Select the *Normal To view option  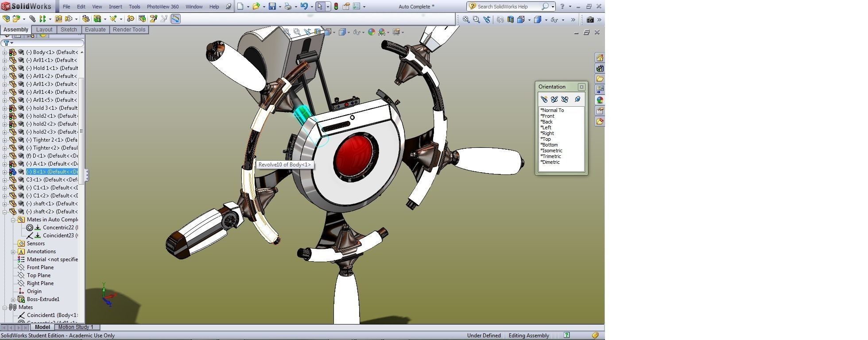coord(552,110)
